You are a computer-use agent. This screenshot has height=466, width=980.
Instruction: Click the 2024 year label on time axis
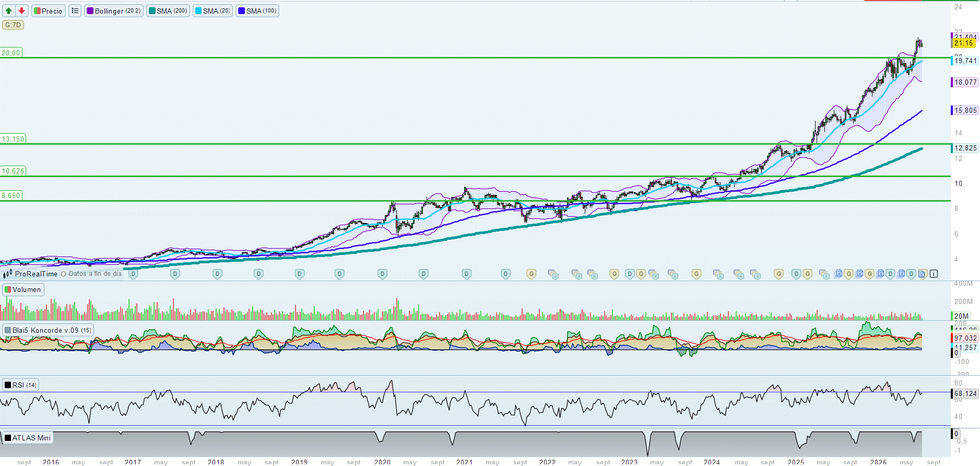(712, 462)
